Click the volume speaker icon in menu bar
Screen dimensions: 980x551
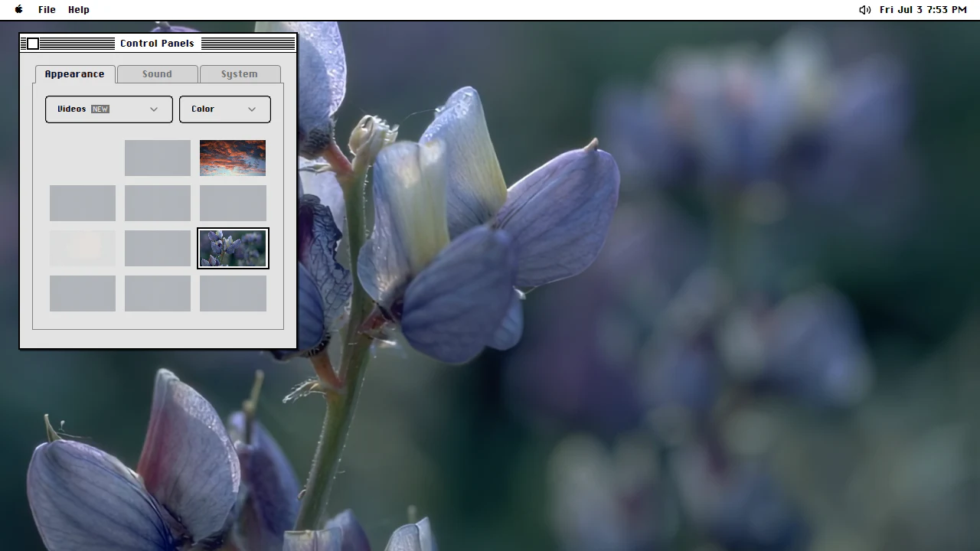(x=864, y=10)
